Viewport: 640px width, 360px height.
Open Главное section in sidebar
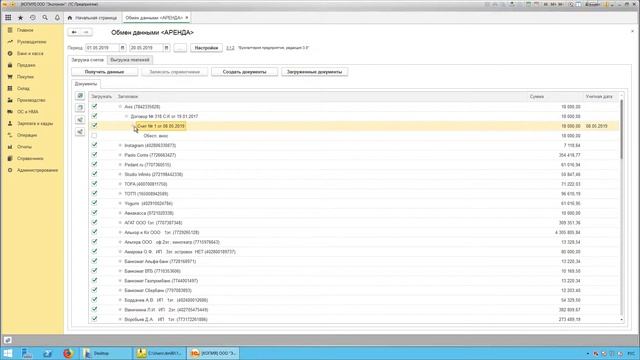(25, 30)
